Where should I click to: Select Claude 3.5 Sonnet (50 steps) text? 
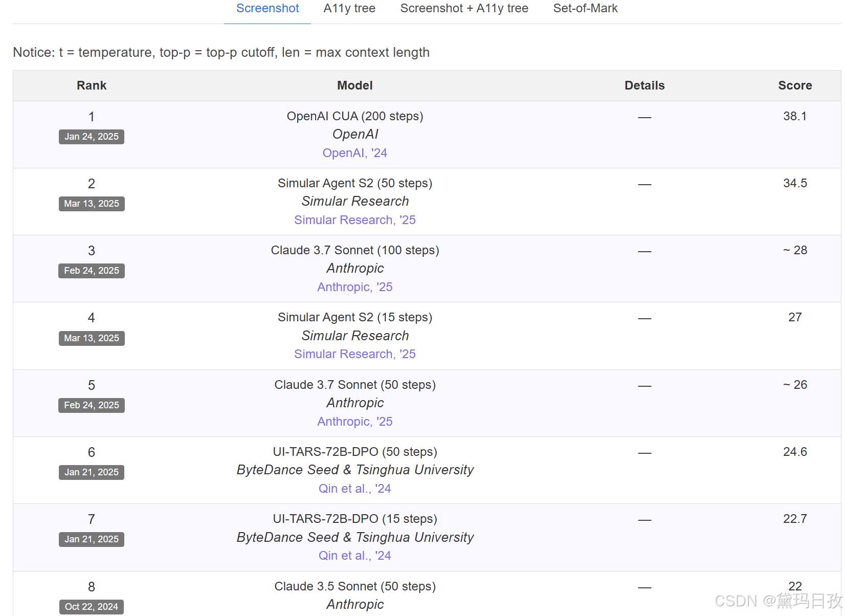355,586
